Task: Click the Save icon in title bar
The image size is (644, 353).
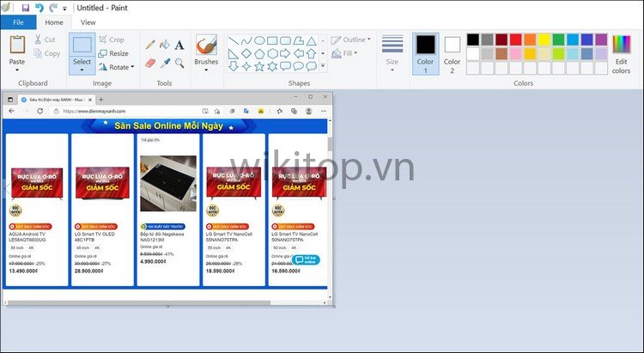Action: (26, 8)
